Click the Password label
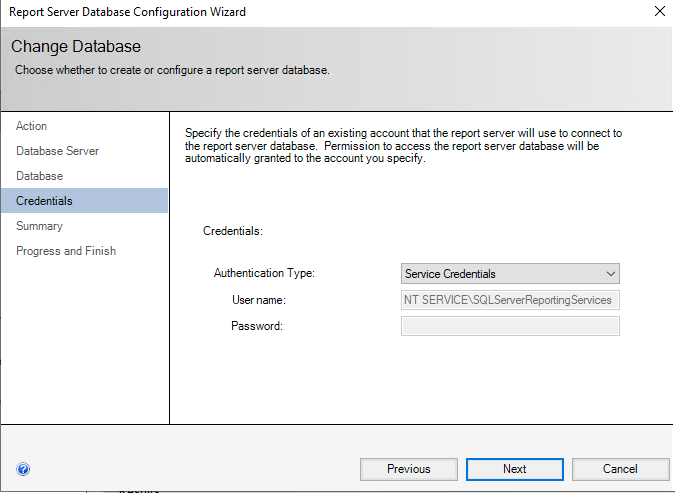This screenshot has width=675, height=493. click(x=257, y=326)
